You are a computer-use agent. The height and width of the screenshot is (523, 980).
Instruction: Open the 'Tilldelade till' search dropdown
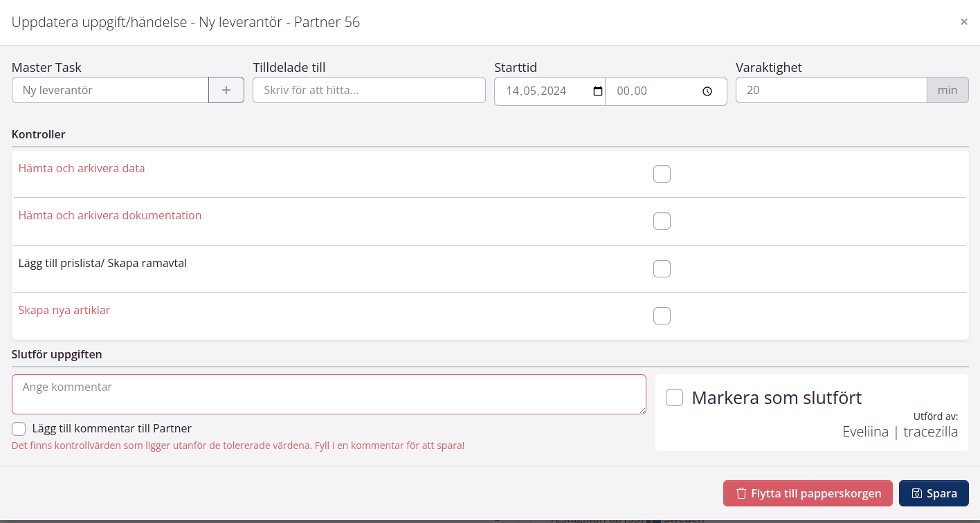[x=369, y=90]
